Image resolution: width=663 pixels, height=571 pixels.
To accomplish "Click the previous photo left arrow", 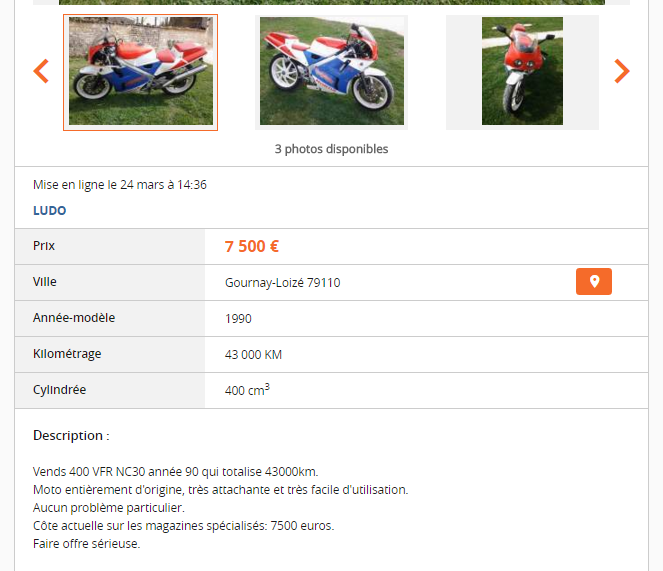I will pos(41,71).
